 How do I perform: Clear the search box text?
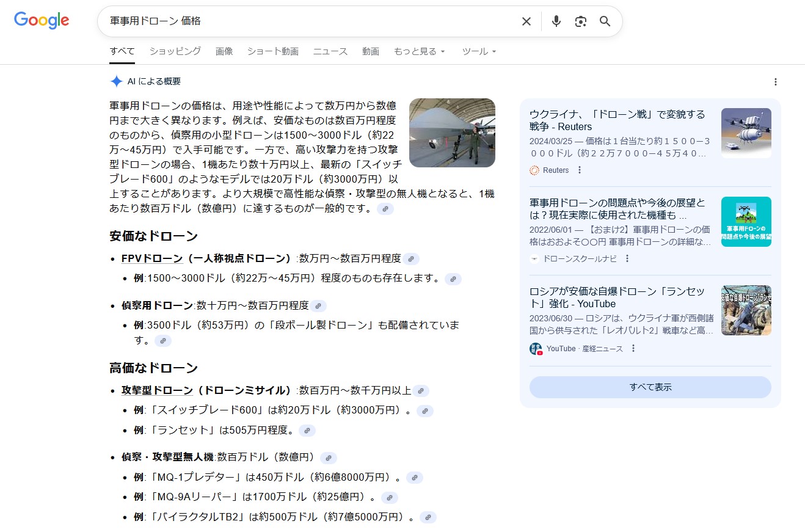click(x=526, y=21)
